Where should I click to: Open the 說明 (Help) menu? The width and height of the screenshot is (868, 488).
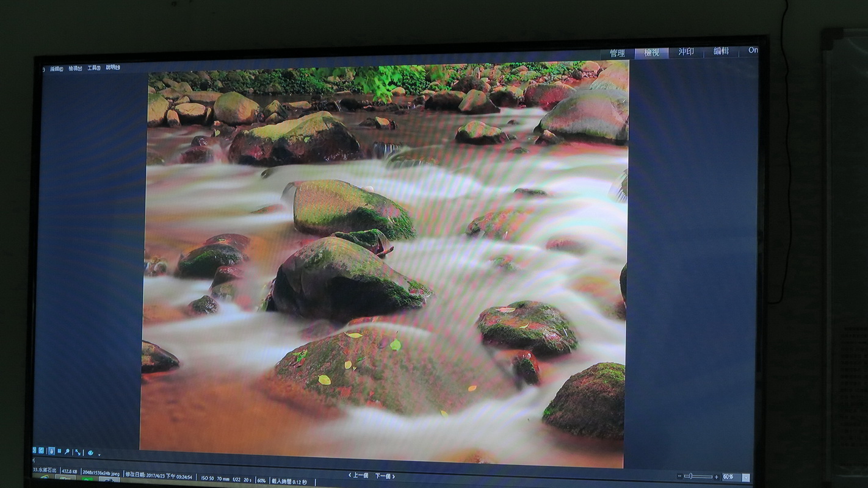click(113, 67)
